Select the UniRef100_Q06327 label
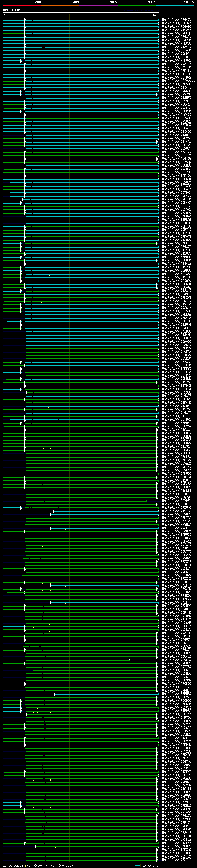 tap(176, 399)
